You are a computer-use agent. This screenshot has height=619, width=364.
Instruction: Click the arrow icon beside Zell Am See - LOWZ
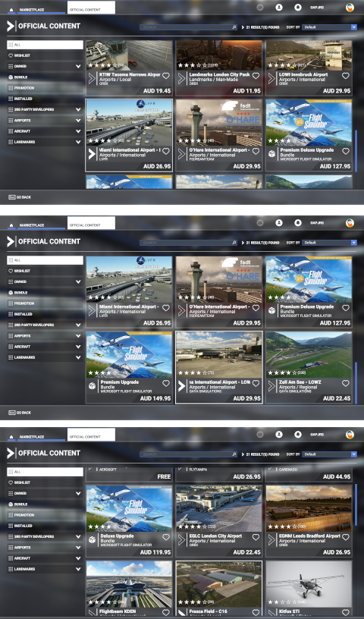(271, 386)
